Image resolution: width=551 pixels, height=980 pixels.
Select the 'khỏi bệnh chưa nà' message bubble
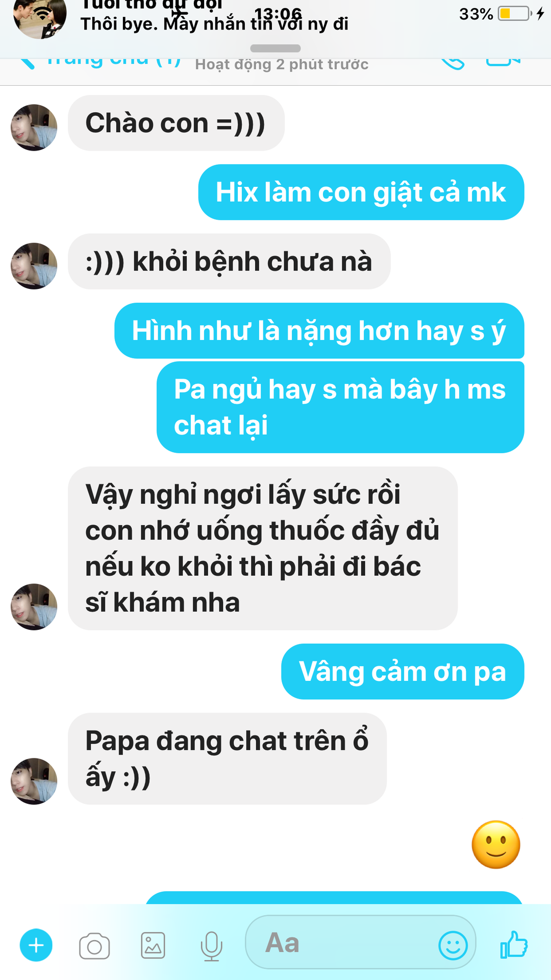click(x=229, y=261)
